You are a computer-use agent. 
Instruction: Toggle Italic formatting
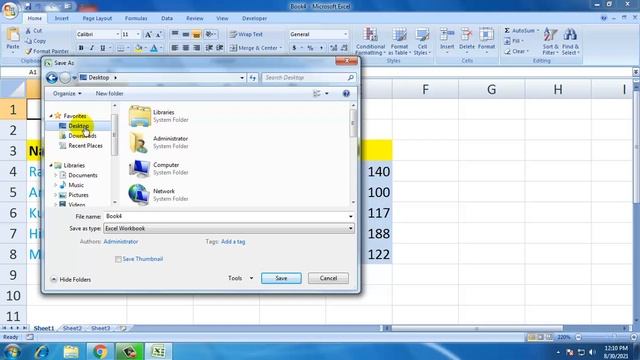point(91,48)
